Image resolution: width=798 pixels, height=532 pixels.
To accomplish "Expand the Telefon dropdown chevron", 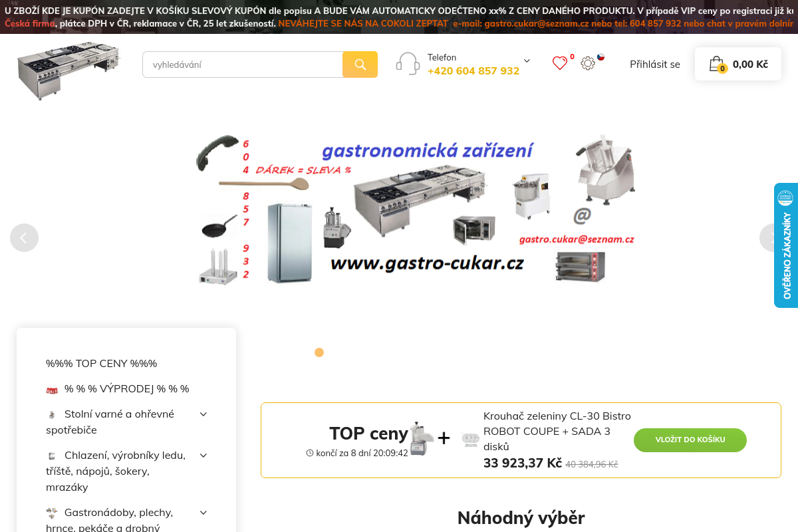I will (526, 61).
